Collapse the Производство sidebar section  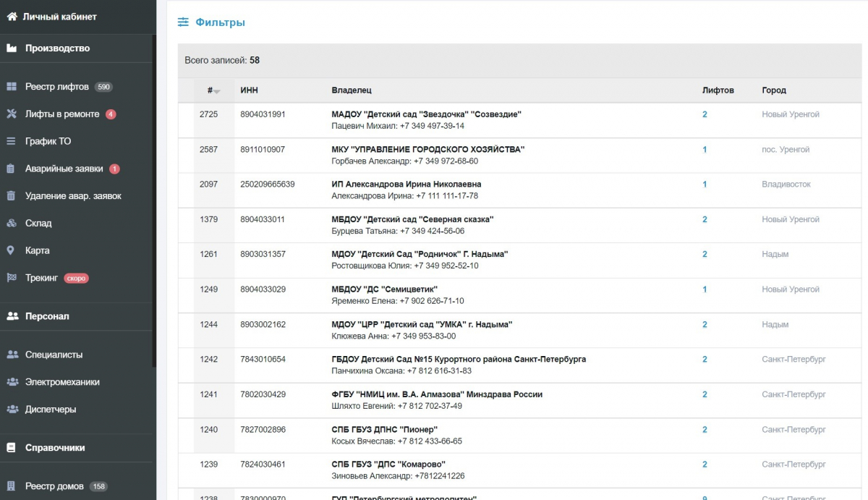point(57,48)
